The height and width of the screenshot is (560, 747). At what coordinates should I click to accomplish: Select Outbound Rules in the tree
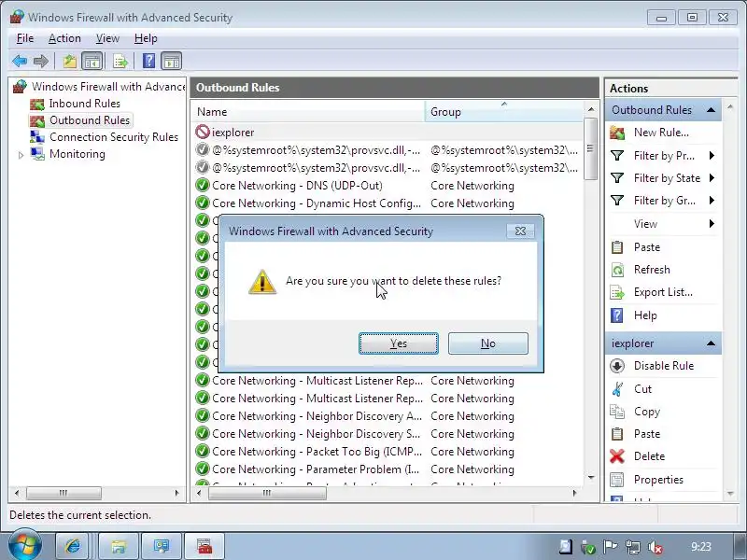pos(80,120)
